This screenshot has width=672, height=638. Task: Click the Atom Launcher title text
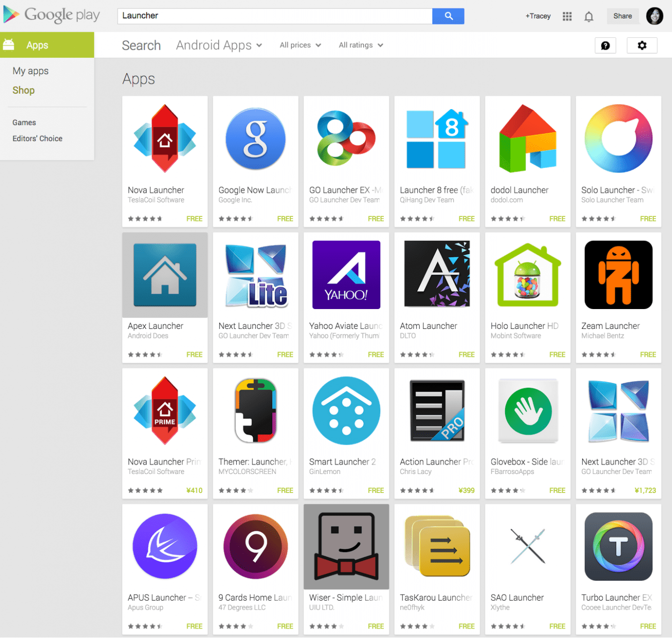428,326
